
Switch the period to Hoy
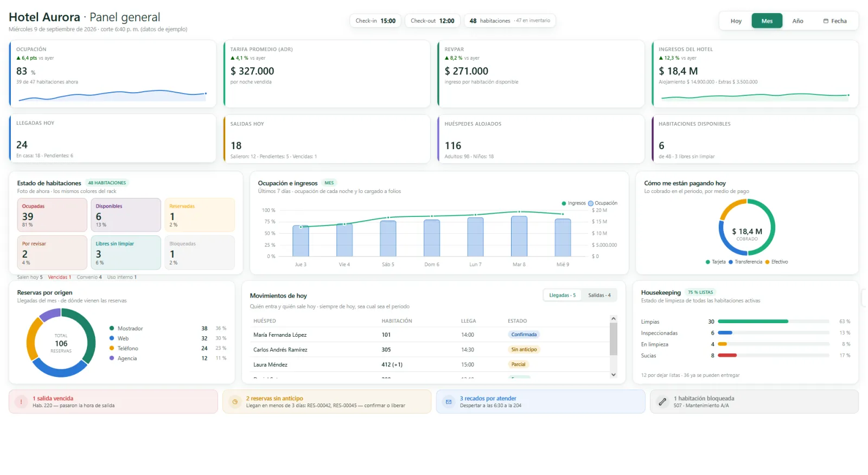click(x=736, y=21)
